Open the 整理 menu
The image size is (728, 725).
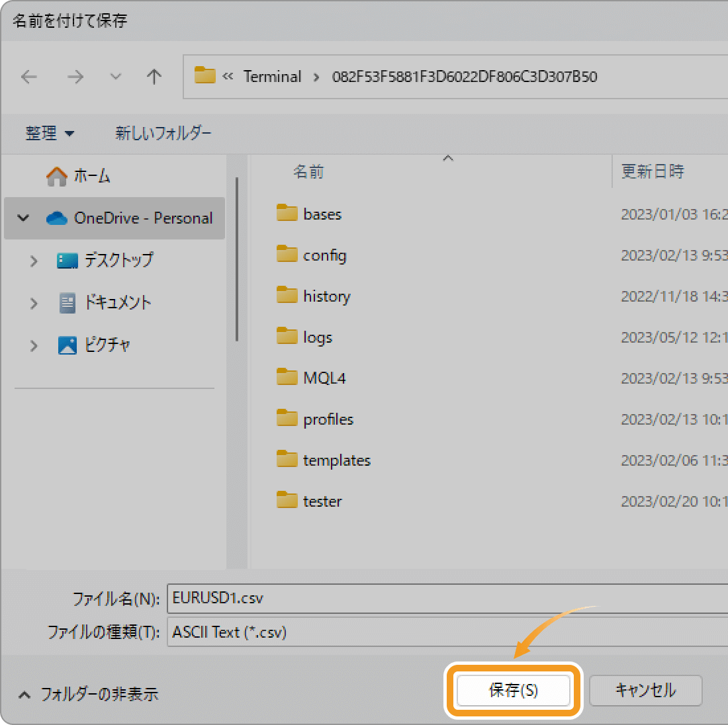click(x=49, y=133)
